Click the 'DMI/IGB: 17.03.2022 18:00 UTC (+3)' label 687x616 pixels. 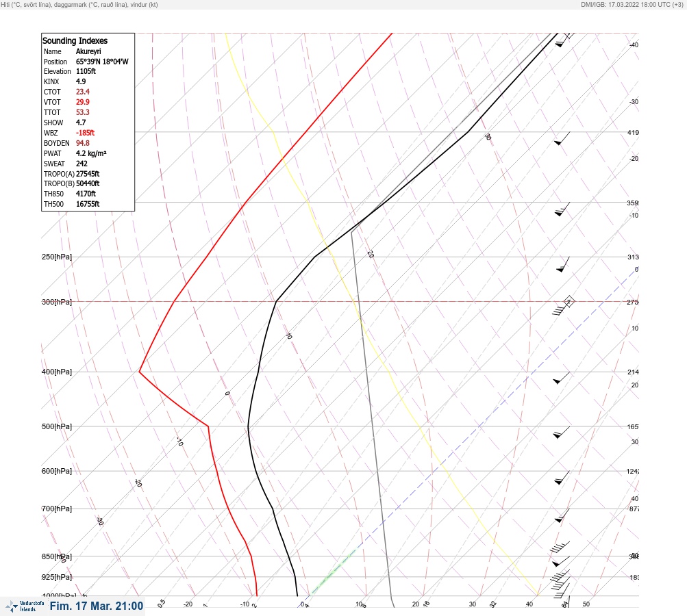(632, 5)
